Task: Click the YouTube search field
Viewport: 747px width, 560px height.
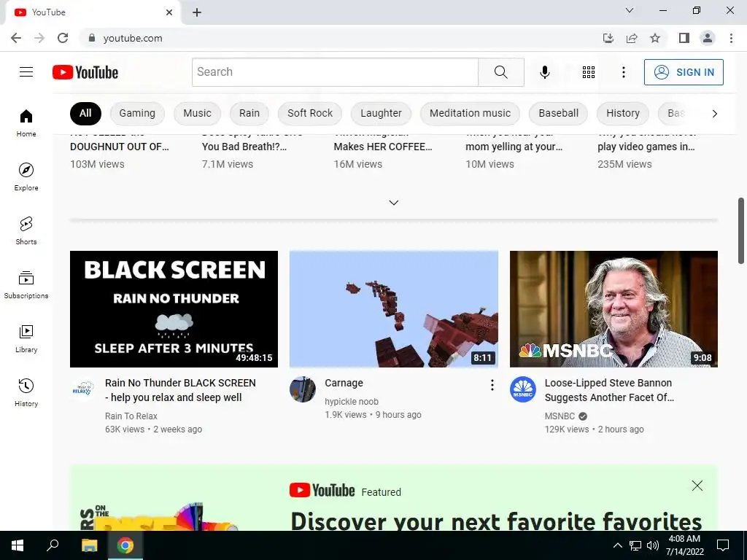Action: tap(335, 72)
